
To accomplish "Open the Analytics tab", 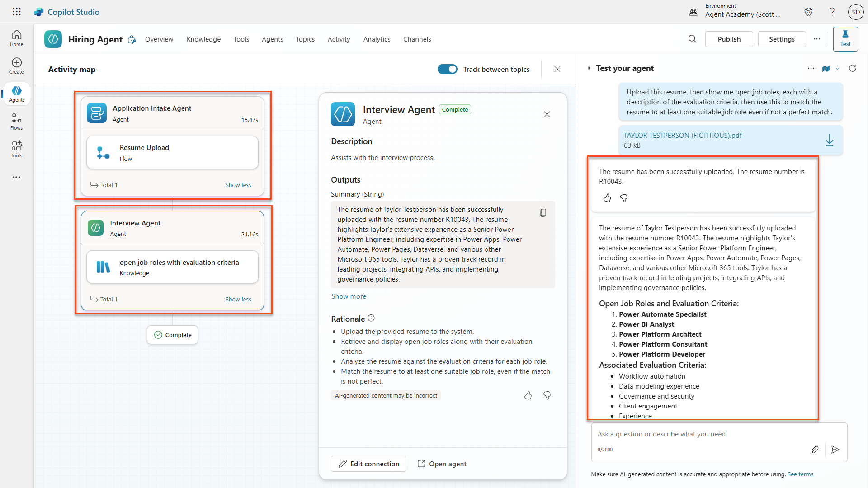I will pyautogui.click(x=377, y=39).
